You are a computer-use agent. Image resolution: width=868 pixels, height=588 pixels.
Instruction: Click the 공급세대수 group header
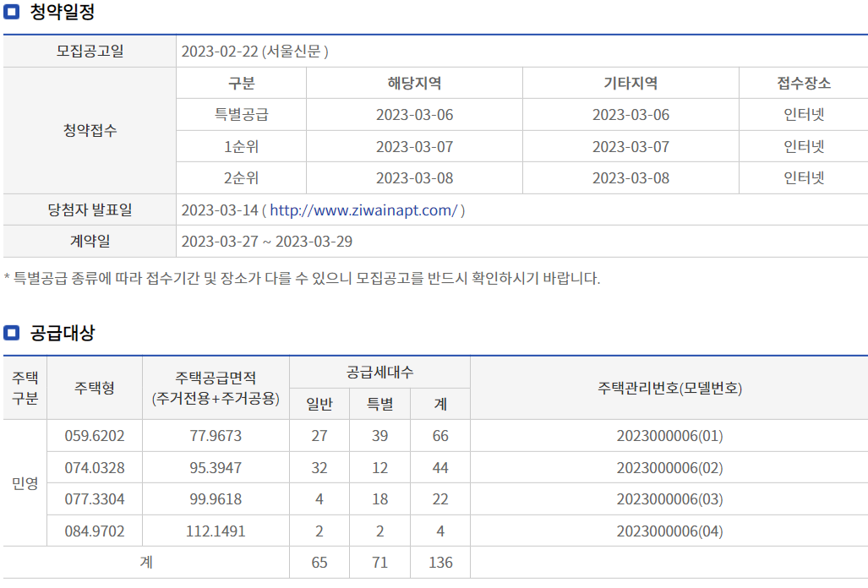[379, 373]
